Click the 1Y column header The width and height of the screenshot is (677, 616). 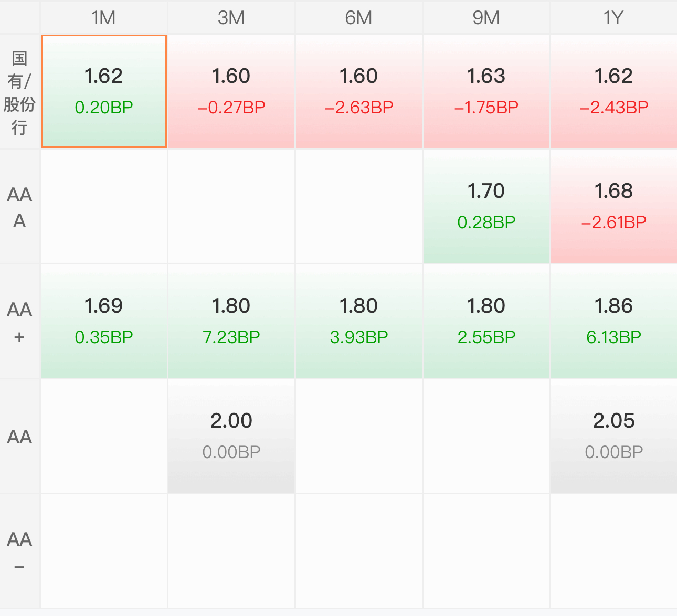point(614,17)
